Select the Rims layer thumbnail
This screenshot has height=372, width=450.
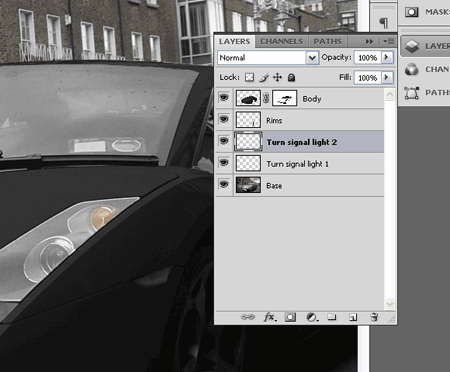click(x=248, y=120)
